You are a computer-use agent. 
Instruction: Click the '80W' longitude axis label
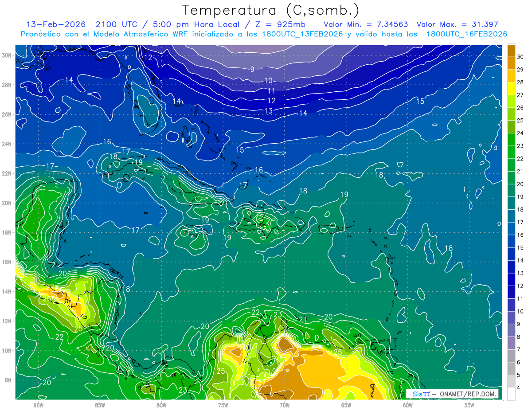tap(161, 405)
